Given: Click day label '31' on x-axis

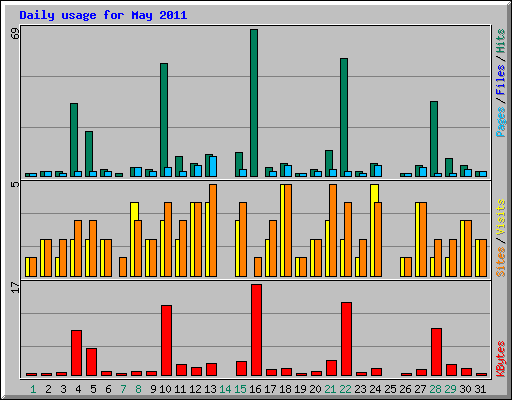Looking at the screenshot, I should [480, 389].
